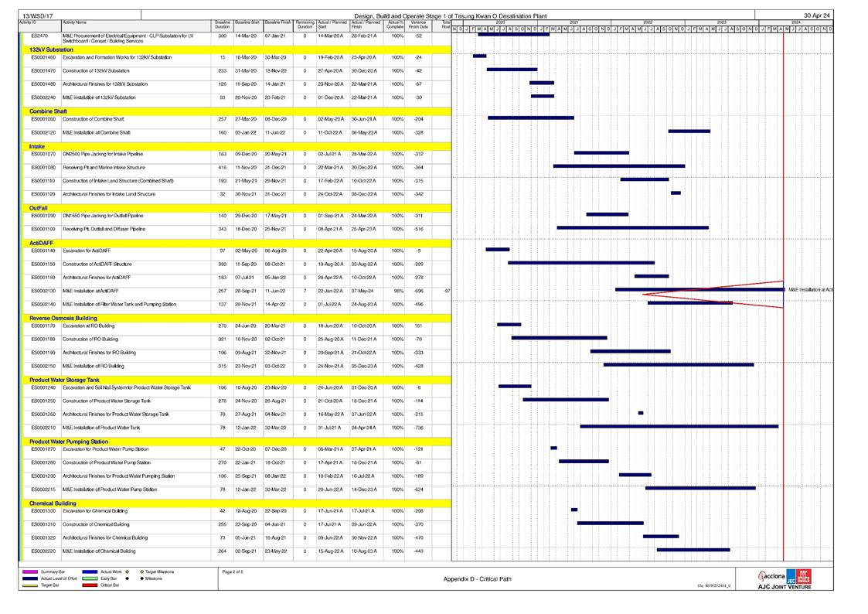The image size is (868, 614).
Task: Sort by the Activity Name column header
Action: tap(74, 23)
